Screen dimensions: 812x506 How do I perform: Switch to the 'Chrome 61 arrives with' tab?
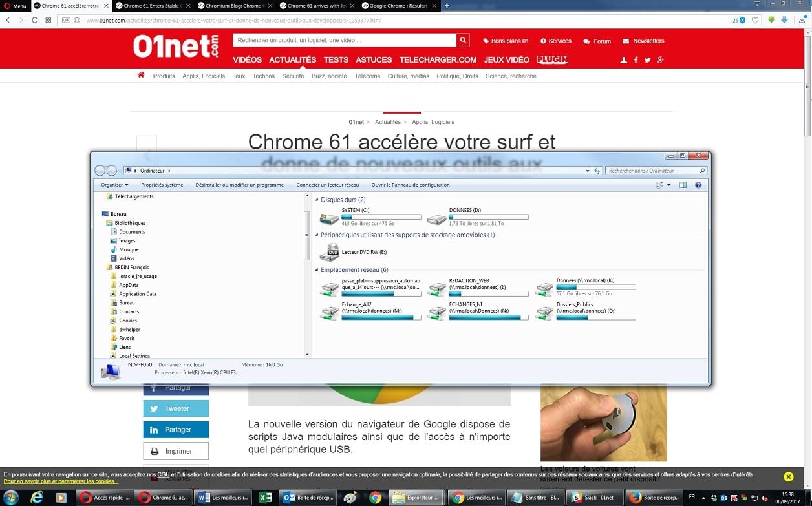(x=317, y=6)
